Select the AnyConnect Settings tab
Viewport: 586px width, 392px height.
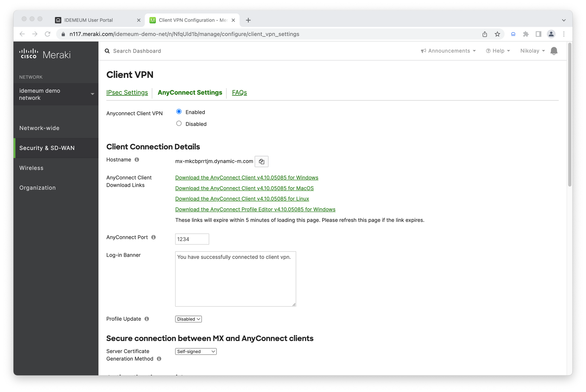[x=190, y=93]
